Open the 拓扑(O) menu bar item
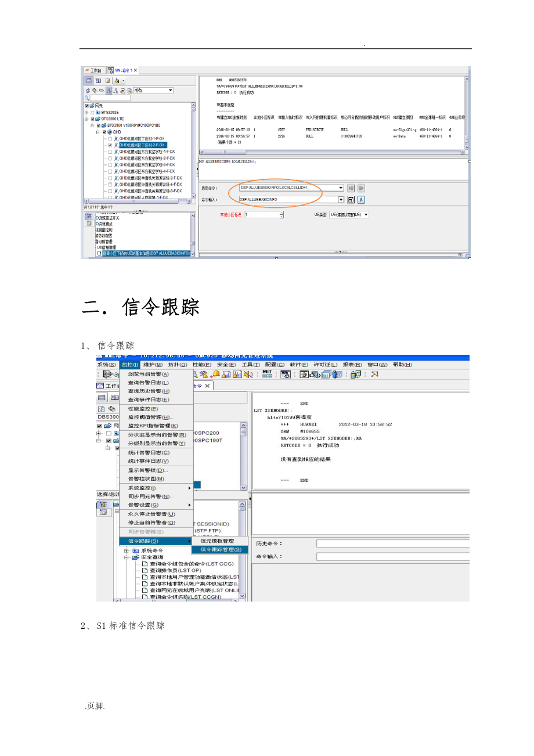This screenshot has width=534, height=756. [178, 365]
